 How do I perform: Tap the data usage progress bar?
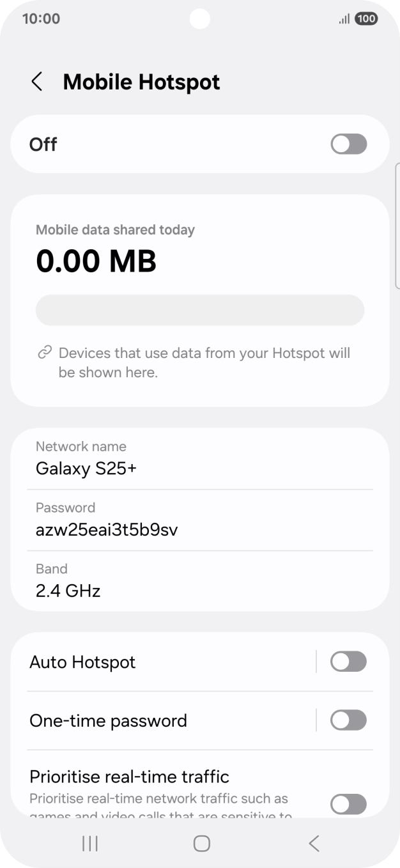coord(200,309)
